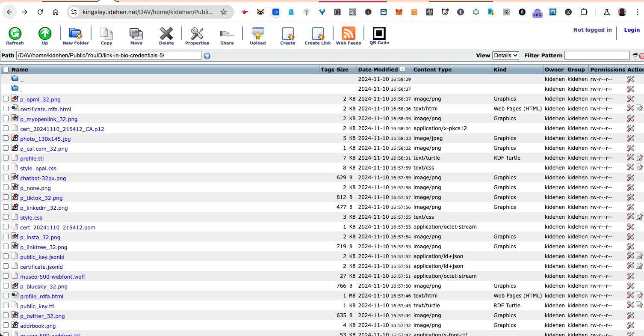Show the QR Code
Image resolution: width=644 pixels, height=336 pixels.
(379, 36)
